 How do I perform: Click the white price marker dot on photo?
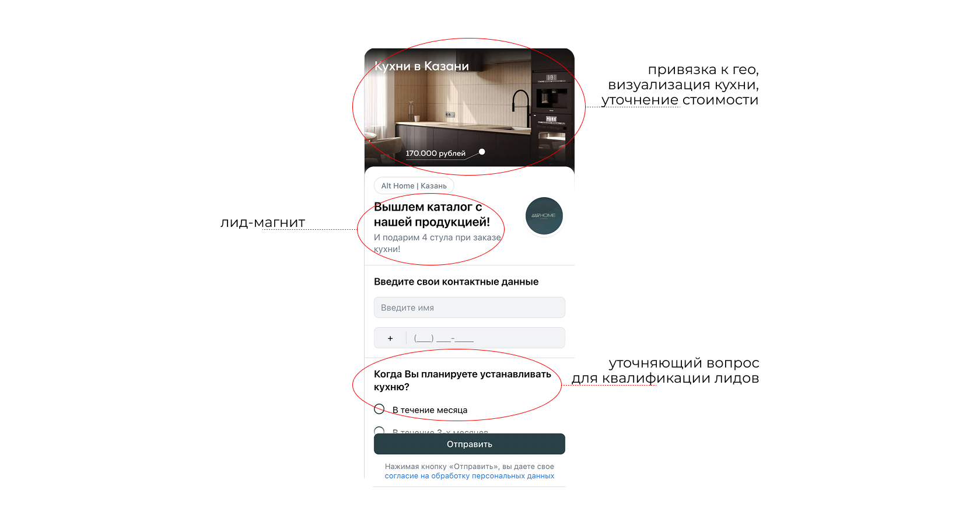pos(482,152)
